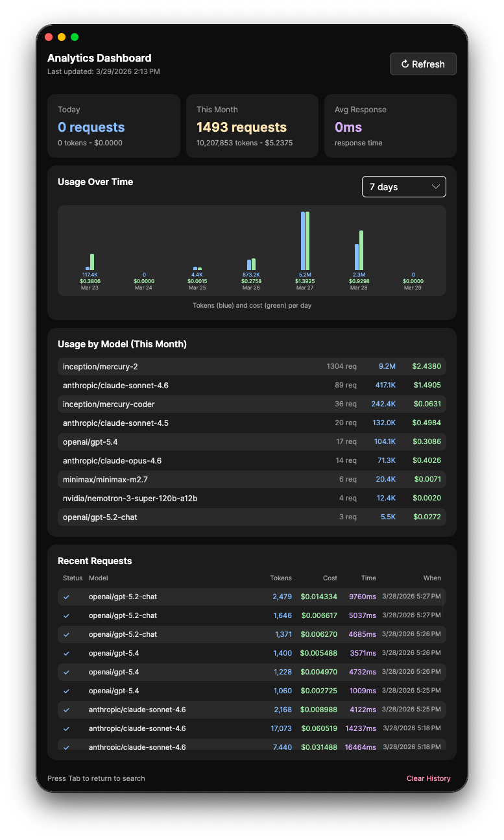Image resolution: width=504 pixels, height=840 pixels.
Task: Click checkmark of the 4732ms request
Action: (66, 672)
